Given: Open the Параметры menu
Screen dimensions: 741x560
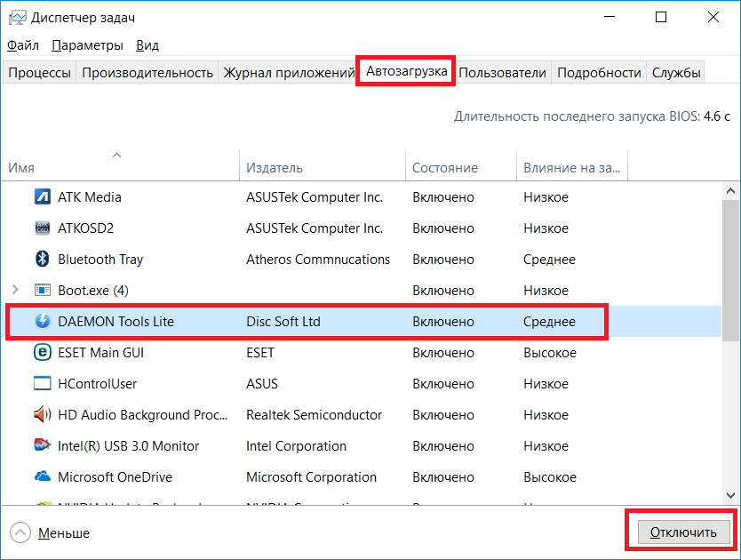Looking at the screenshot, I should (x=87, y=45).
